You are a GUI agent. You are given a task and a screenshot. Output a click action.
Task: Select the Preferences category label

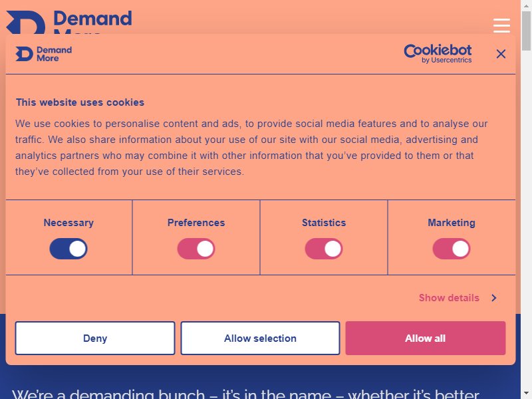click(196, 223)
